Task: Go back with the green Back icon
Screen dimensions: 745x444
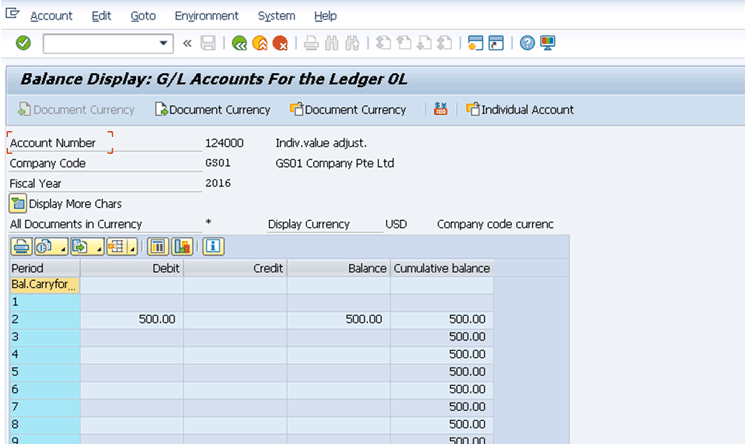Action: 239,43
